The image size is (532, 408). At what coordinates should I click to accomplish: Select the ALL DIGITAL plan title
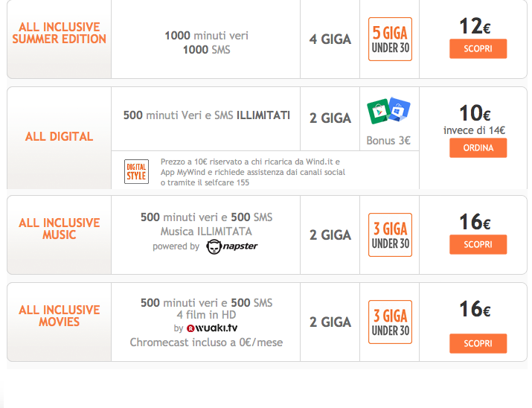click(x=59, y=136)
